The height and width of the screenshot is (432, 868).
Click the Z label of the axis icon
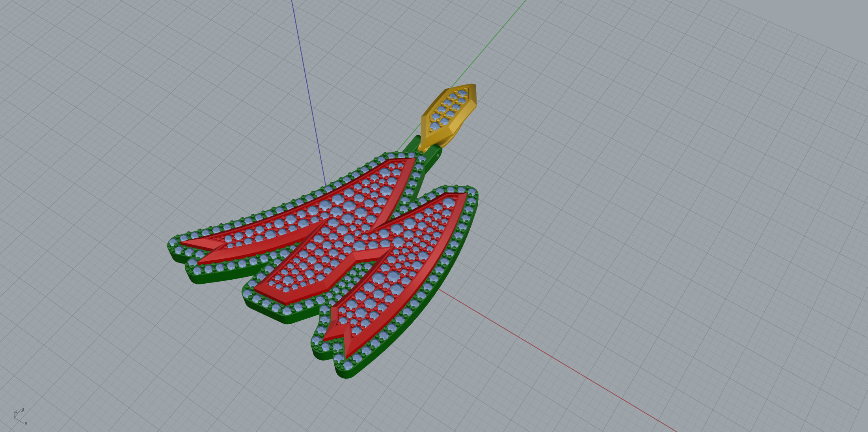click(16, 411)
